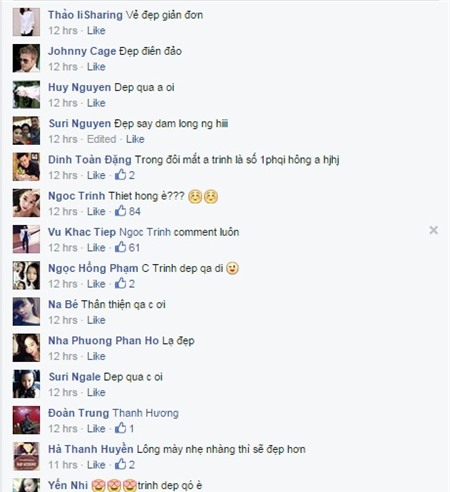Click the thumbs-up icon showing 84 likes

point(120,211)
